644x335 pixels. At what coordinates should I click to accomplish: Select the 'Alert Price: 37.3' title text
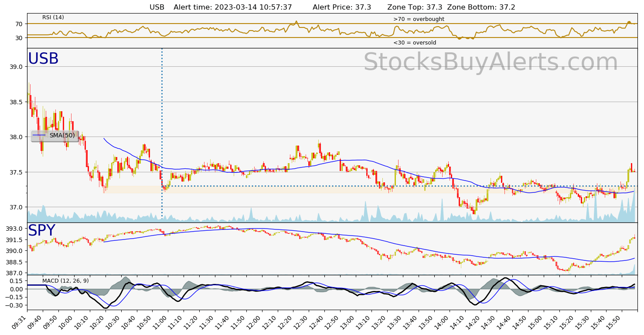tap(342, 7)
